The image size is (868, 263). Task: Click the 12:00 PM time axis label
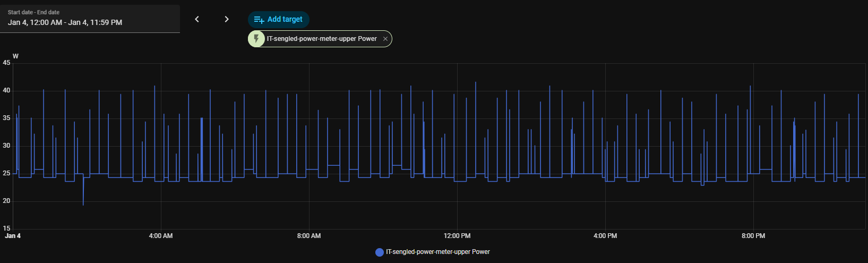[x=457, y=236]
